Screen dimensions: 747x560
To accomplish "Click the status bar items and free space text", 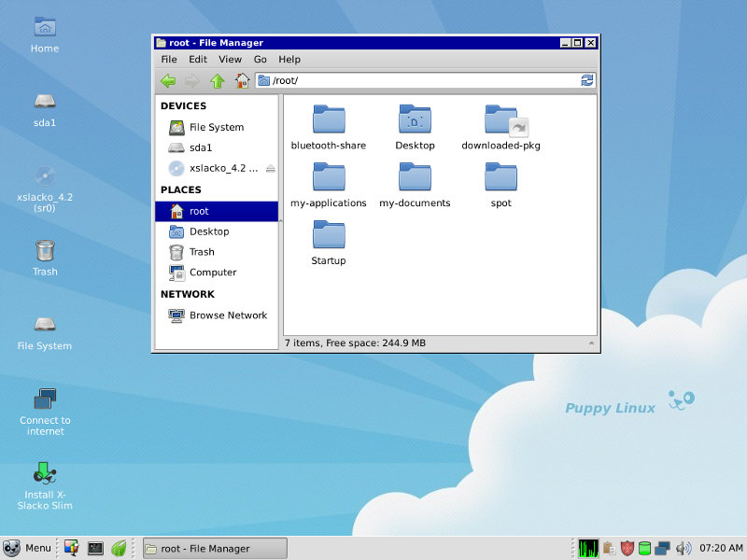I will [x=355, y=343].
